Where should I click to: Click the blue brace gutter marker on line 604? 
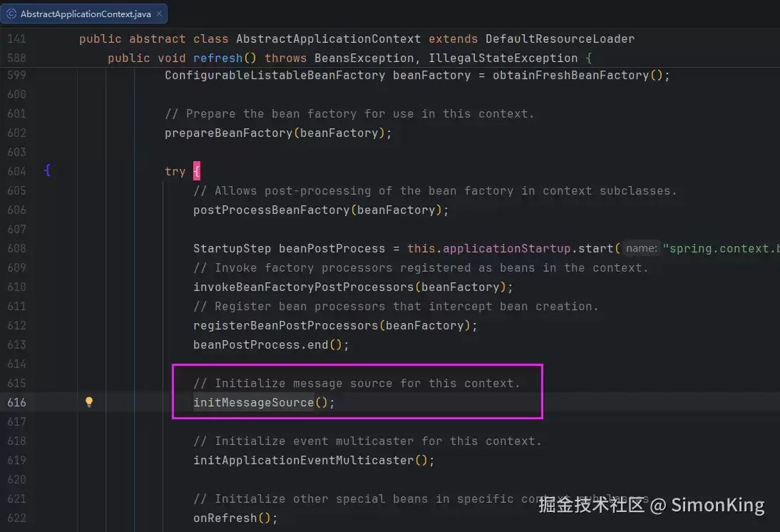pos(47,170)
